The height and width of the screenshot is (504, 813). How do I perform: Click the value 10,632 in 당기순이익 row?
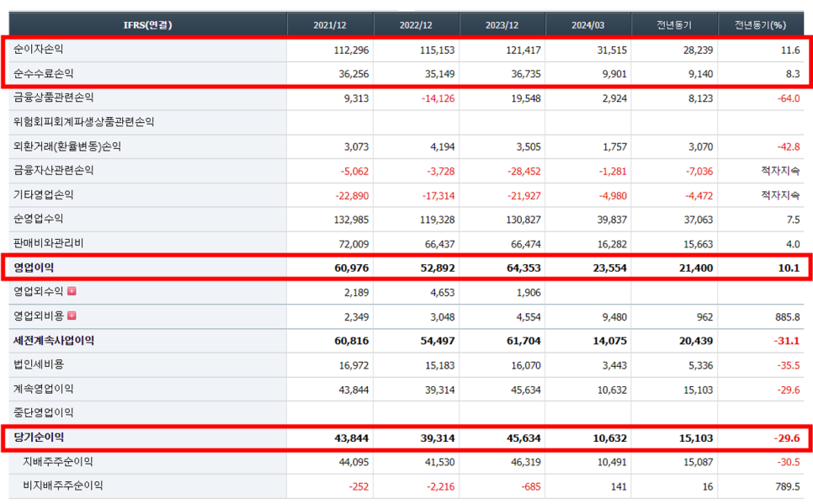pos(609,438)
